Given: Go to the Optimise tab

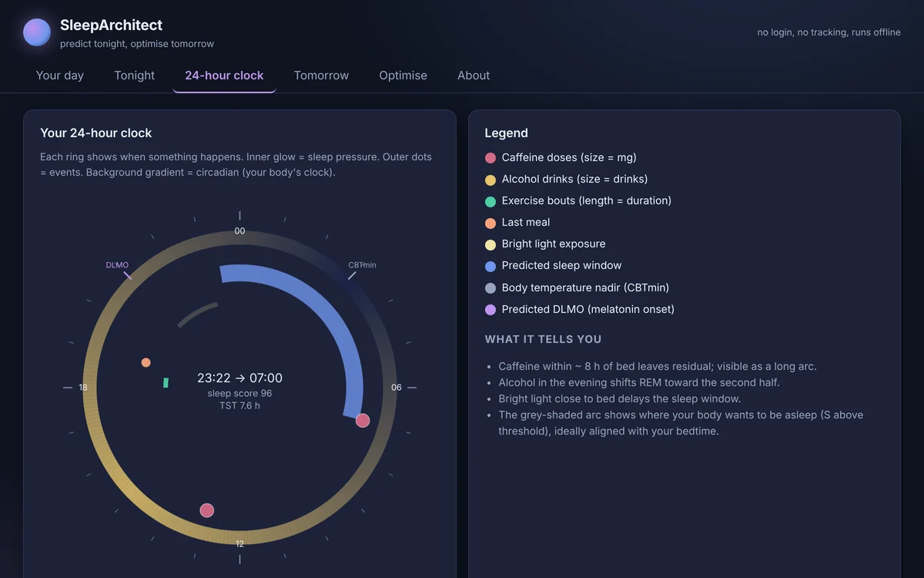Looking at the screenshot, I should [403, 76].
